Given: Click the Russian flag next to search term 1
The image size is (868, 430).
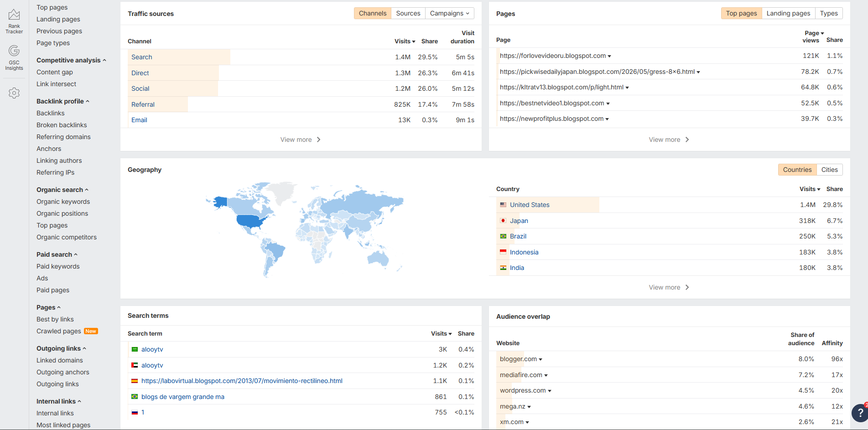Looking at the screenshot, I should [135, 412].
